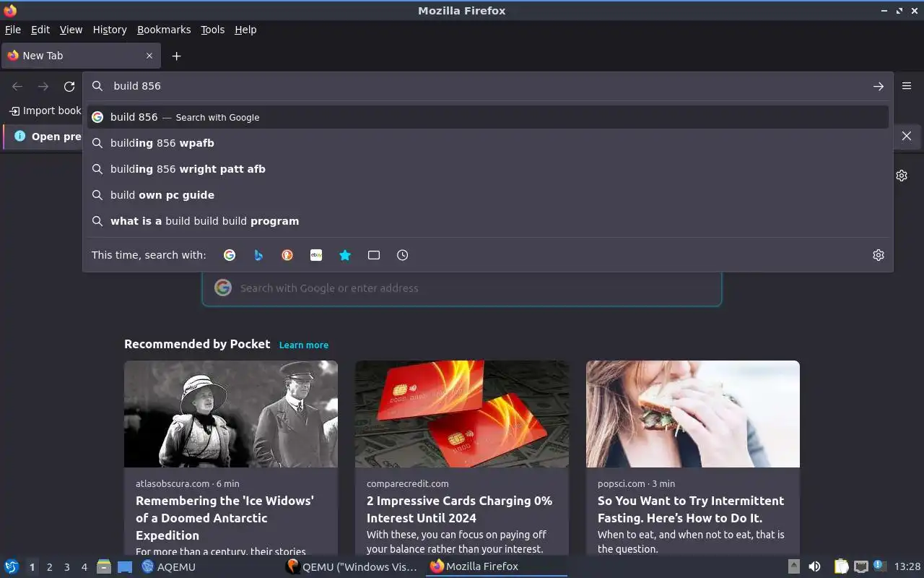924x578 pixels.
Task: Click the Pocket 'Learn more' link
Action: pos(304,345)
